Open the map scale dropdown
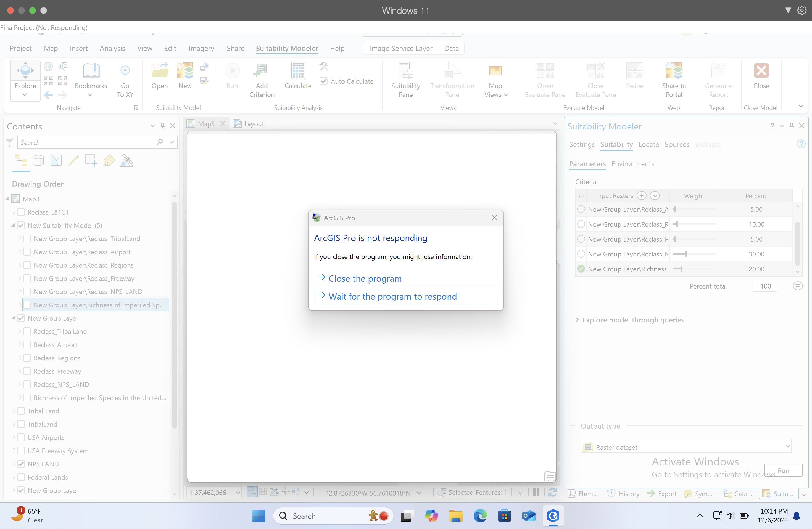812x529 pixels. [238, 493]
